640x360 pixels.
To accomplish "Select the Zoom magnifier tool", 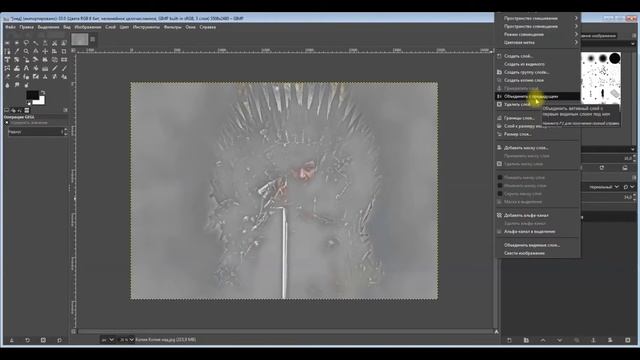I will click(x=27, y=51).
